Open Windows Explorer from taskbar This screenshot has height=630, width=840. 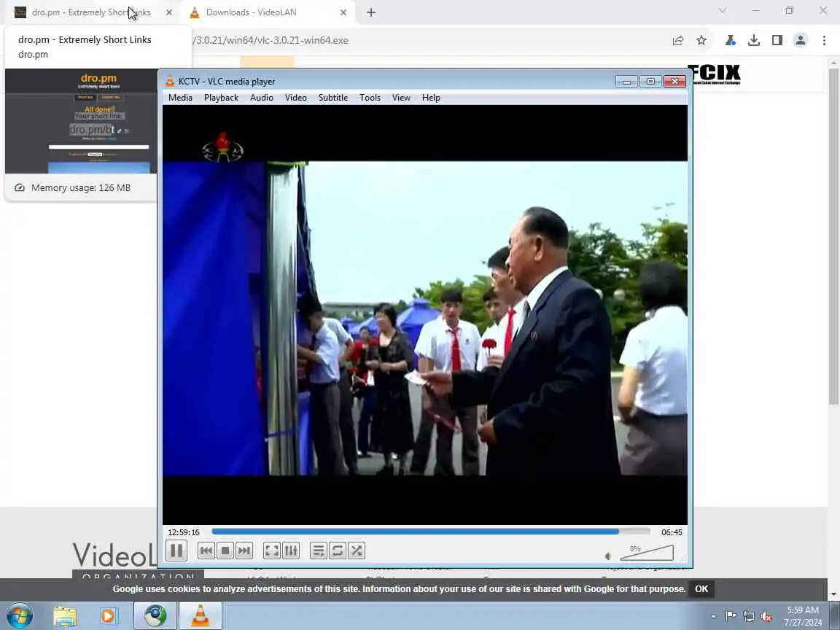[65, 616]
